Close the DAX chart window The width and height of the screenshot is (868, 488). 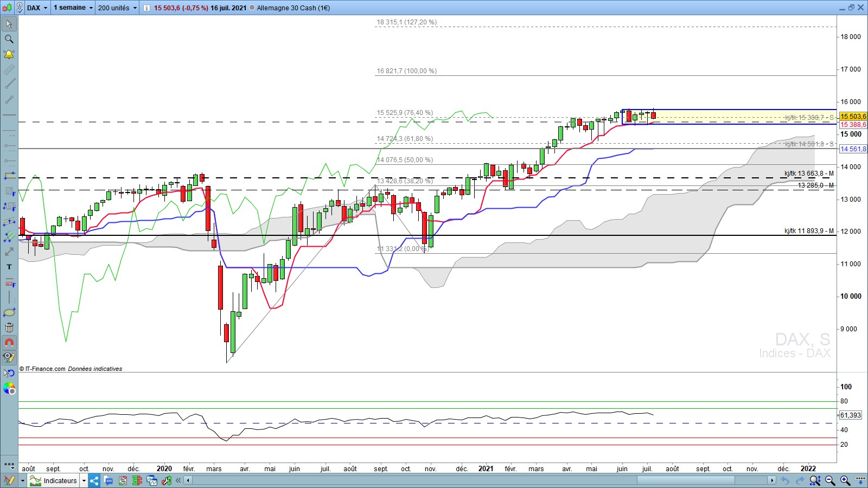861,8
